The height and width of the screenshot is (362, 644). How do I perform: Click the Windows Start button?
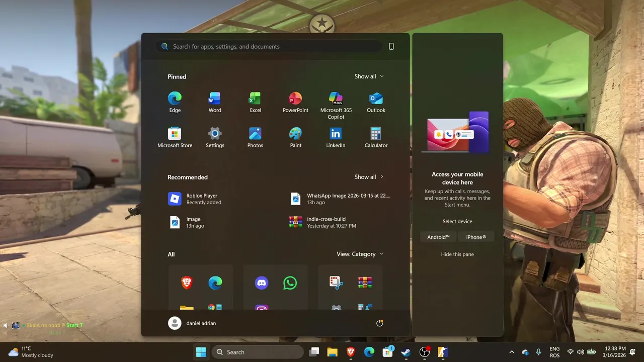point(201,352)
